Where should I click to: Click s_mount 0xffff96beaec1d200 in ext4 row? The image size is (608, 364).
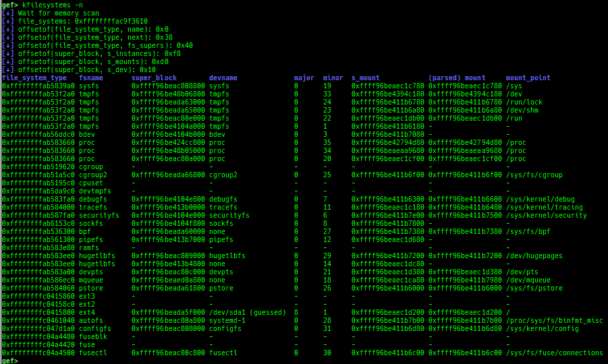[388, 313]
